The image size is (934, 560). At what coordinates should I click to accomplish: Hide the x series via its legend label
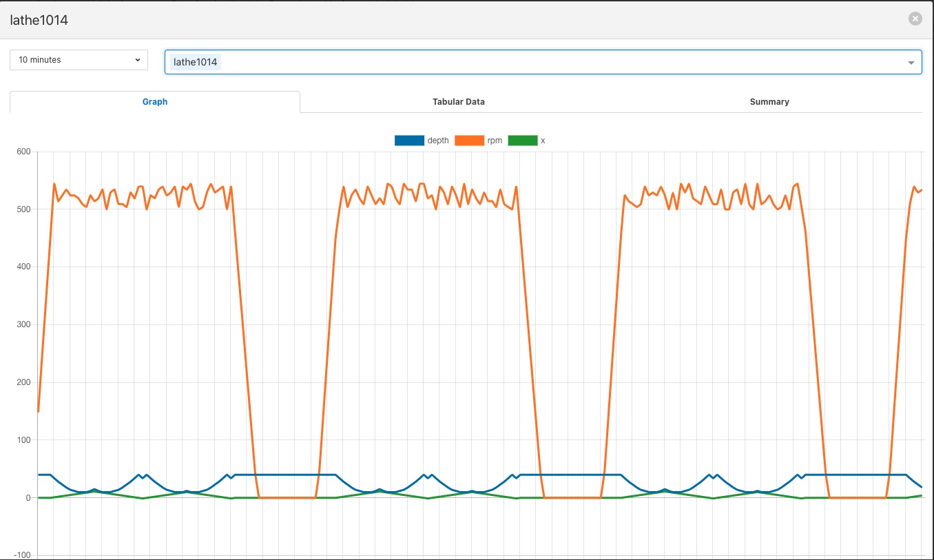coord(543,141)
